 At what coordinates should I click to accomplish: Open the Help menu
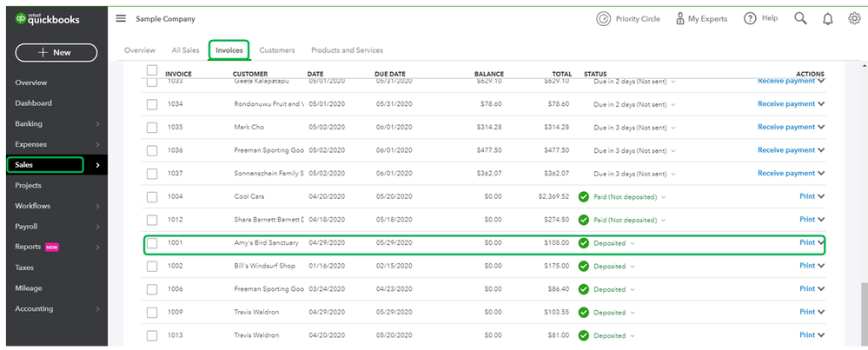pos(760,18)
